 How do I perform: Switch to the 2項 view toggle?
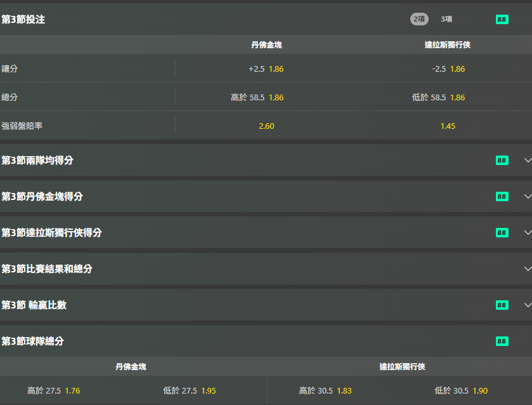(x=419, y=19)
